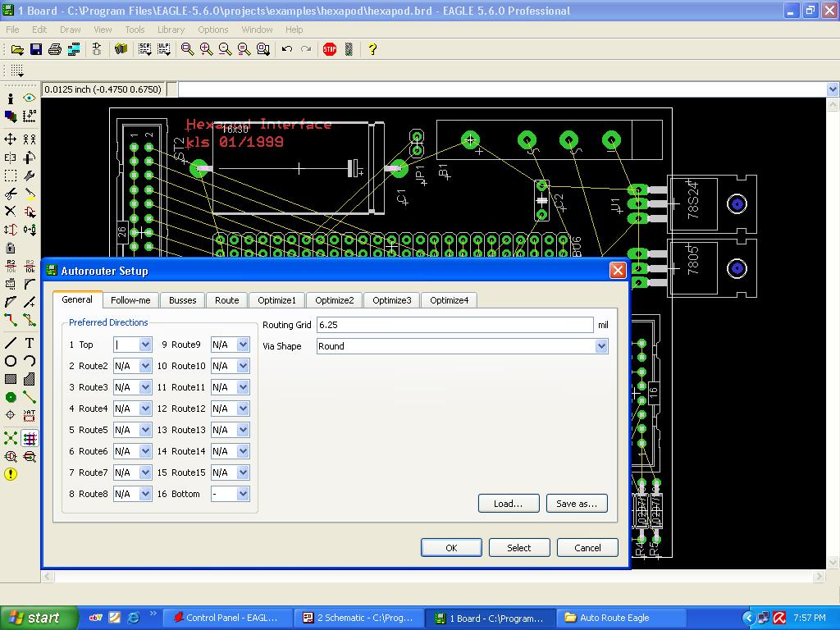
Task: Open the Grid settings dotted icon
Action: [x=17, y=71]
